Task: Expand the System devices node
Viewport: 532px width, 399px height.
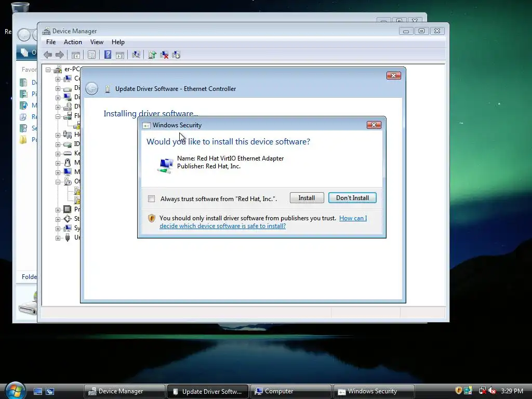Action: (x=58, y=229)
